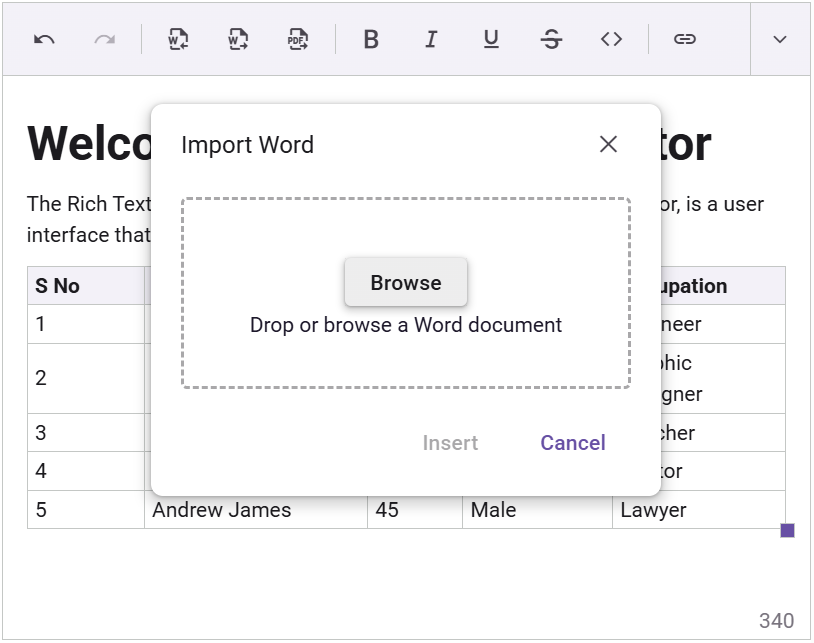Click Browse to pick a Word file
Viewport: 814px width, 643px height.
tap(405, 282)
